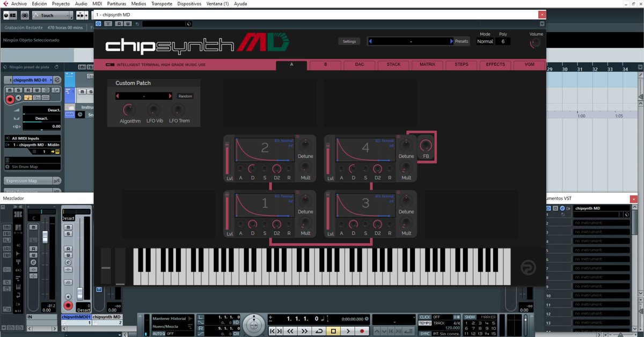Click the Poly value field
644x337 pixels.
(503, 41)
